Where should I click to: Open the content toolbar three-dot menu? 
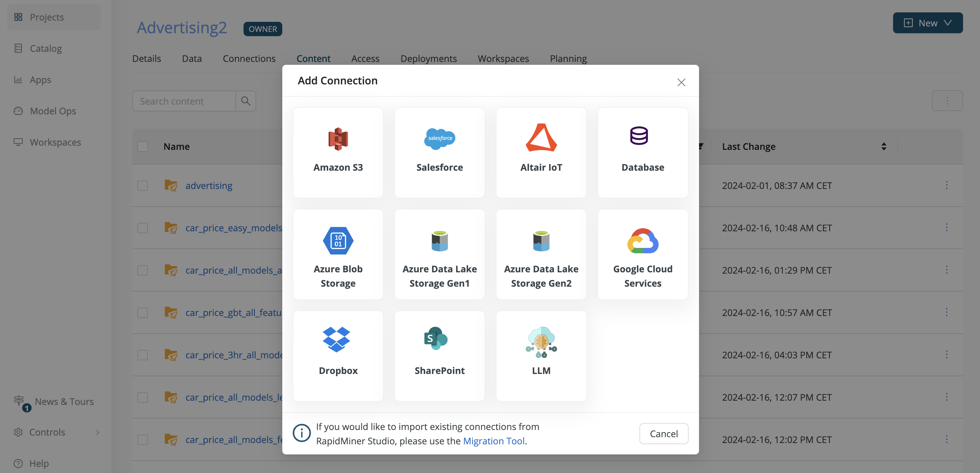[947, 101]
